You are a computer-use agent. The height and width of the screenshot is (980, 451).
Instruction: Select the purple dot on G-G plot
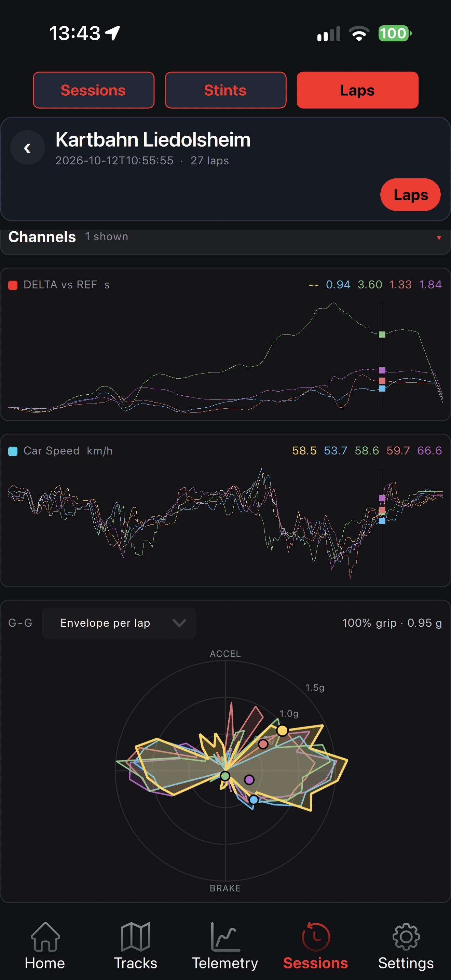(249, 780)
